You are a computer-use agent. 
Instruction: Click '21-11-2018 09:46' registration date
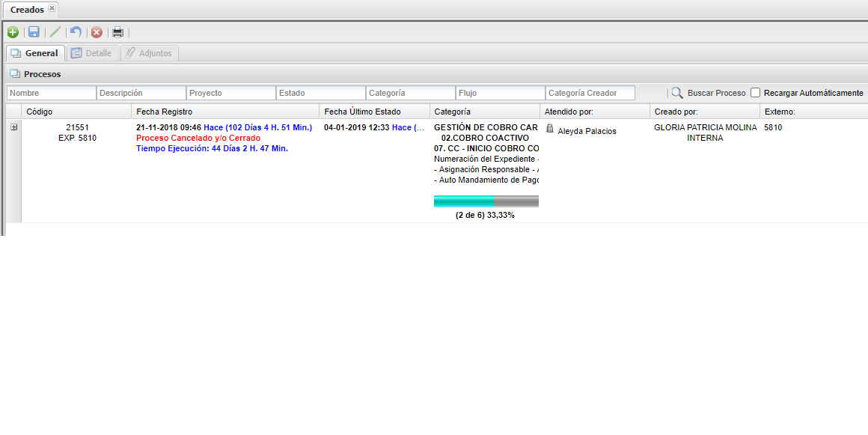168,127
